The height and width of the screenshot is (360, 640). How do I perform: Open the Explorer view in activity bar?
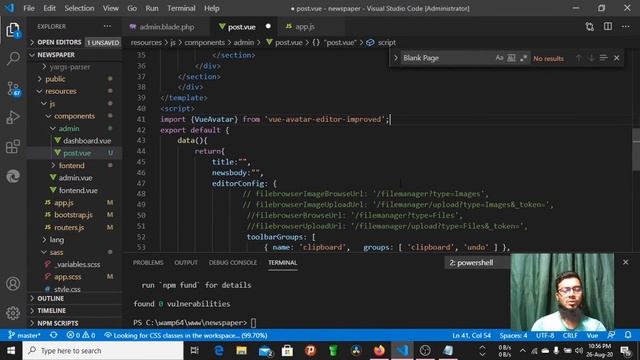(13, 30)
